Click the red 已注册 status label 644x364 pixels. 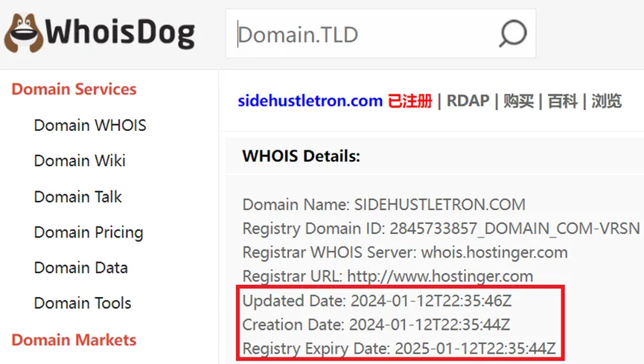tap(410, 100)
